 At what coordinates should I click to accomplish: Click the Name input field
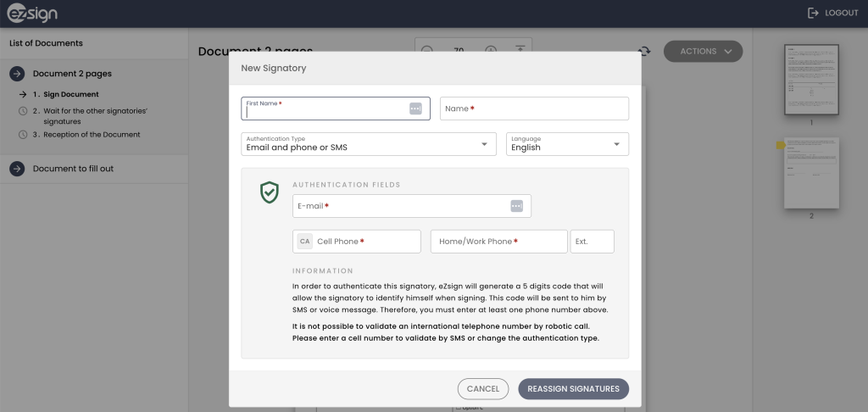(x=534, y=109)
